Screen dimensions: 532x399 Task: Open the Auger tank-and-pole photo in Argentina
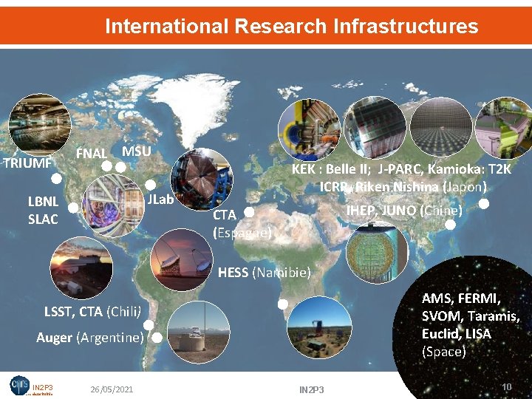pos(199,332)
